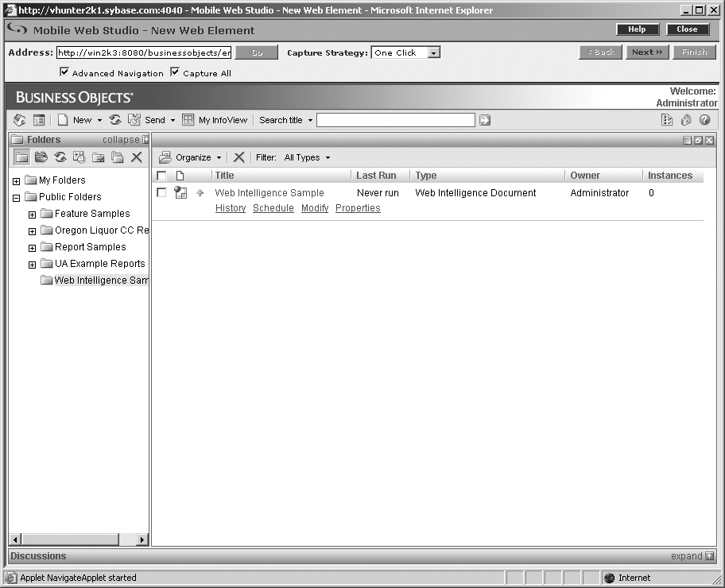The image size is (725, 588).
Task: Click the Send menu label
Action: tap(155, 120)
